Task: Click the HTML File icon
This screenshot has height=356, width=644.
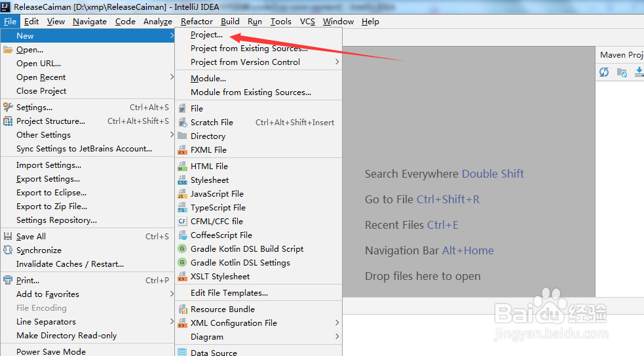Action: click(x=182, y=167)
